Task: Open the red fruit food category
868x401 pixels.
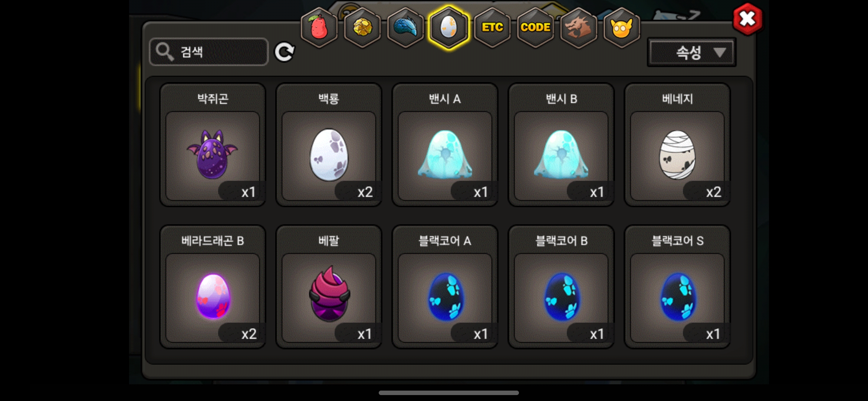Action: click(319, 27)
